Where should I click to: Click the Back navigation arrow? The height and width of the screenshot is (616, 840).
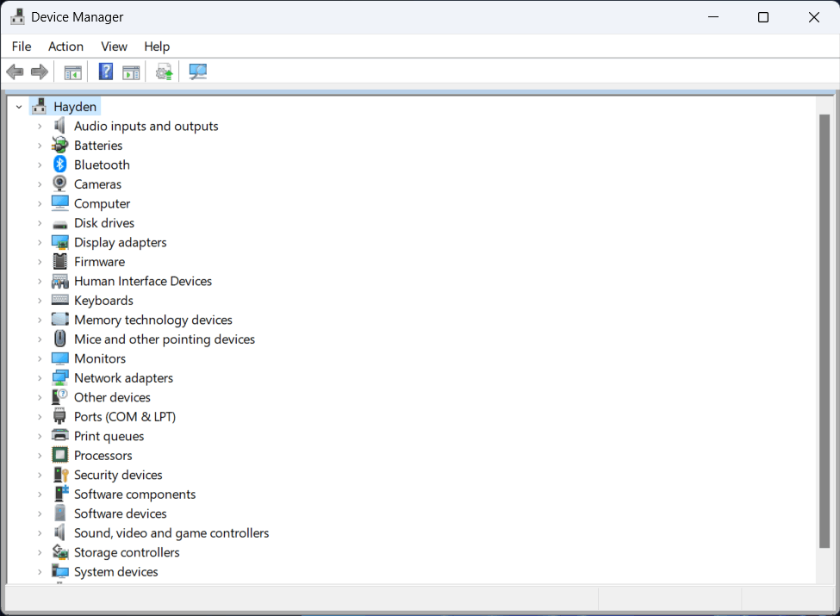click(x=15, y=72)
